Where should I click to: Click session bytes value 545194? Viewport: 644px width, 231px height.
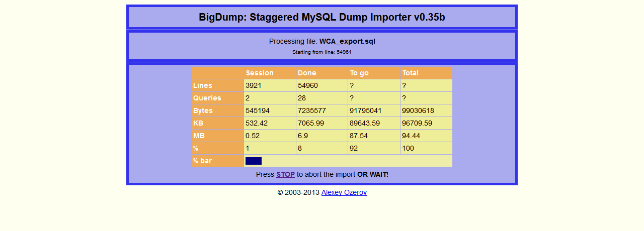tap(258, 110)
